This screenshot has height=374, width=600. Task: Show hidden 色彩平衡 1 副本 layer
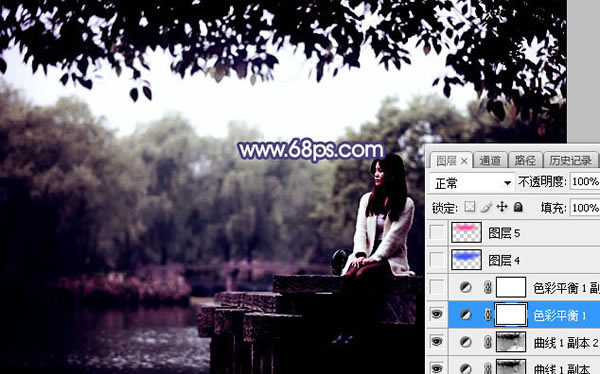click(437, 287)
